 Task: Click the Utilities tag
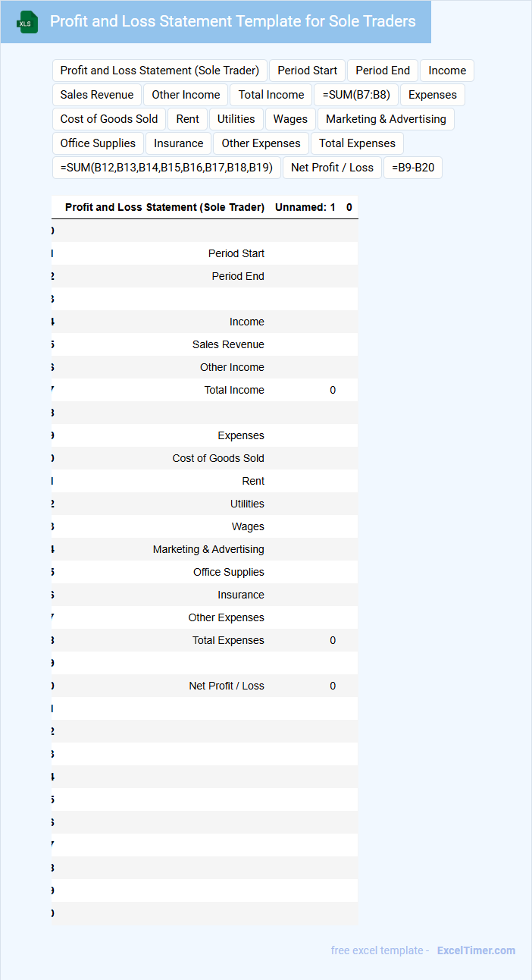click(236, 119)
